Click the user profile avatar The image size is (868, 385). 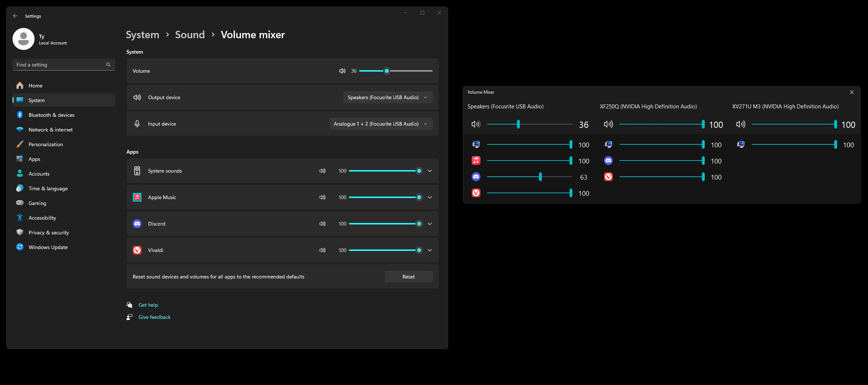[24, 39]
